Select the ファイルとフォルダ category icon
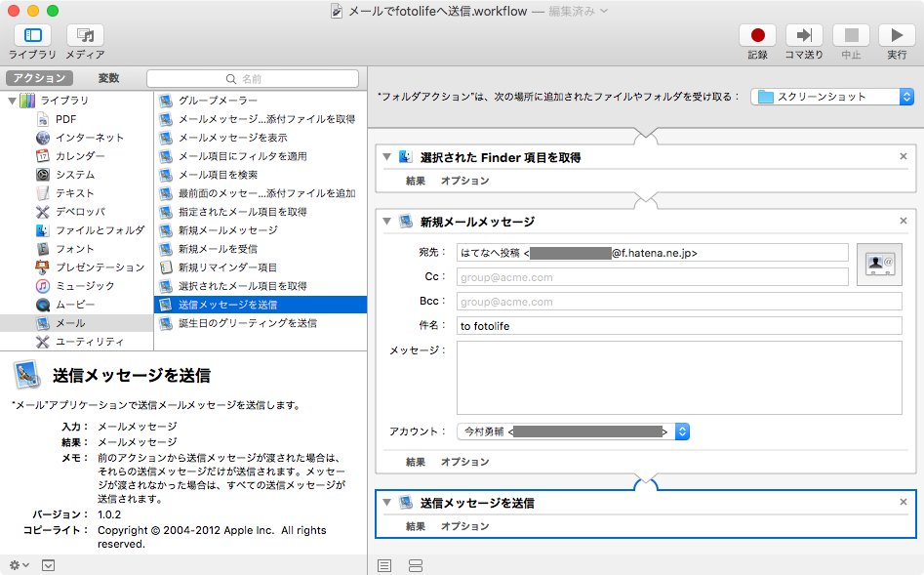 tap(42, 230)
